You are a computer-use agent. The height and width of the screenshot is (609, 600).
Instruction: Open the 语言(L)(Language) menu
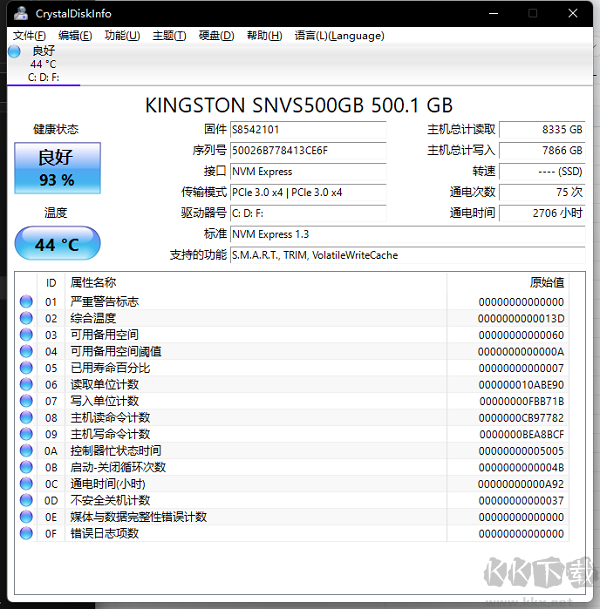pos(339,36)
